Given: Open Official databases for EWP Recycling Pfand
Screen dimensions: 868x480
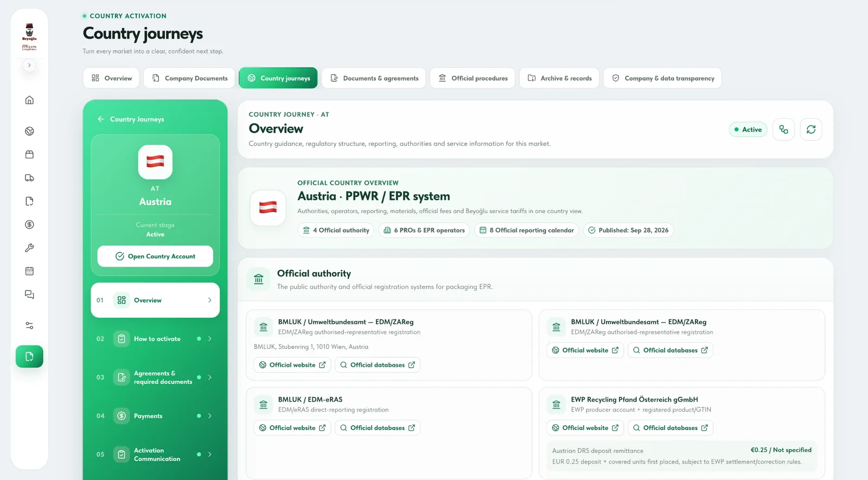Looking at the screenshot, I should tap(671, 428).
